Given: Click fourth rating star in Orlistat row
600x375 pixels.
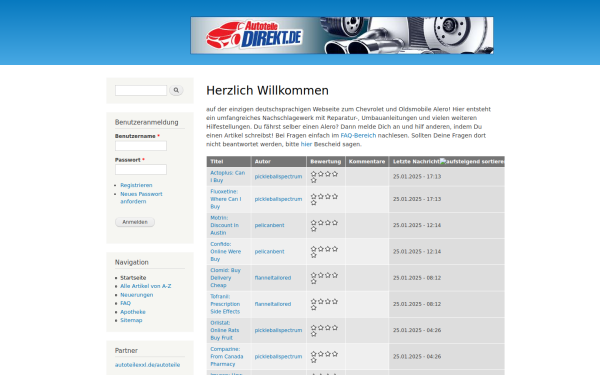Looking at the screenshot, I should click(x=335, y=328).
